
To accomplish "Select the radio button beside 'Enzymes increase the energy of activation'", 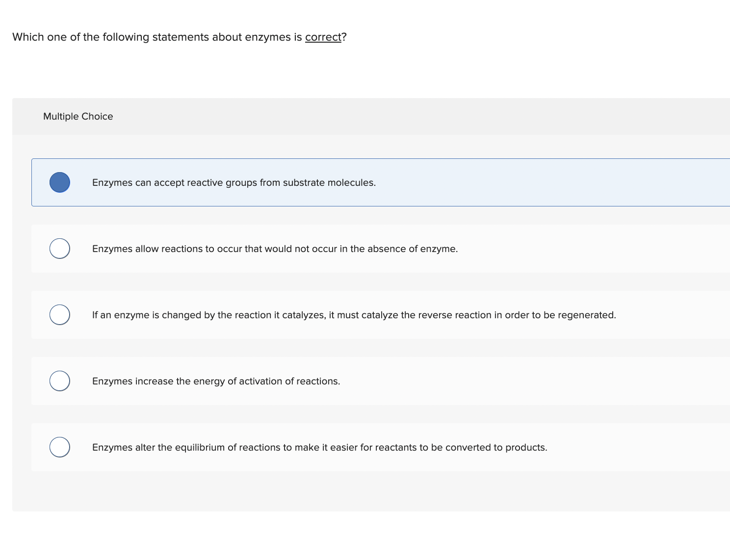I will tap(59, 381).
